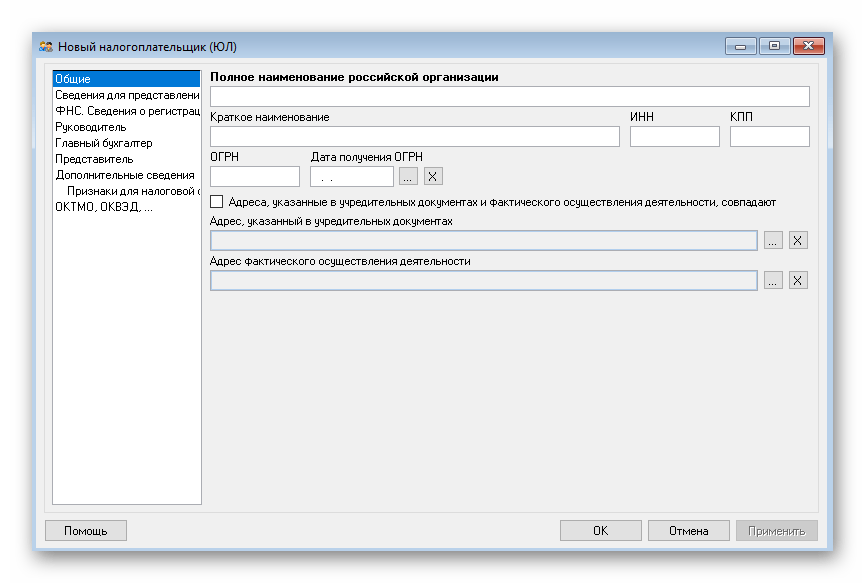Minimize the Новый налогоплательщик window
Screen dimensions: 865x583
coord(741,46)
